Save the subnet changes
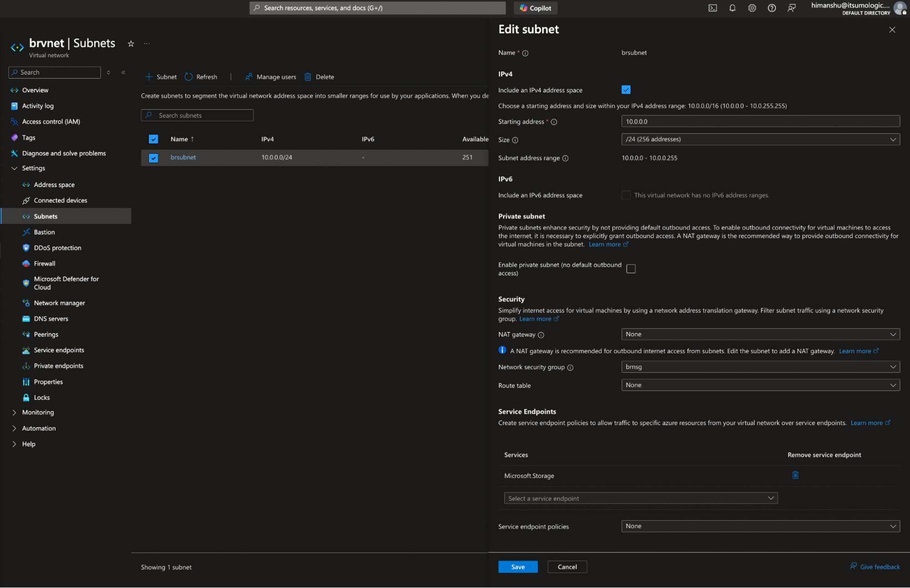The image size is (910, 588). (518, 567)
